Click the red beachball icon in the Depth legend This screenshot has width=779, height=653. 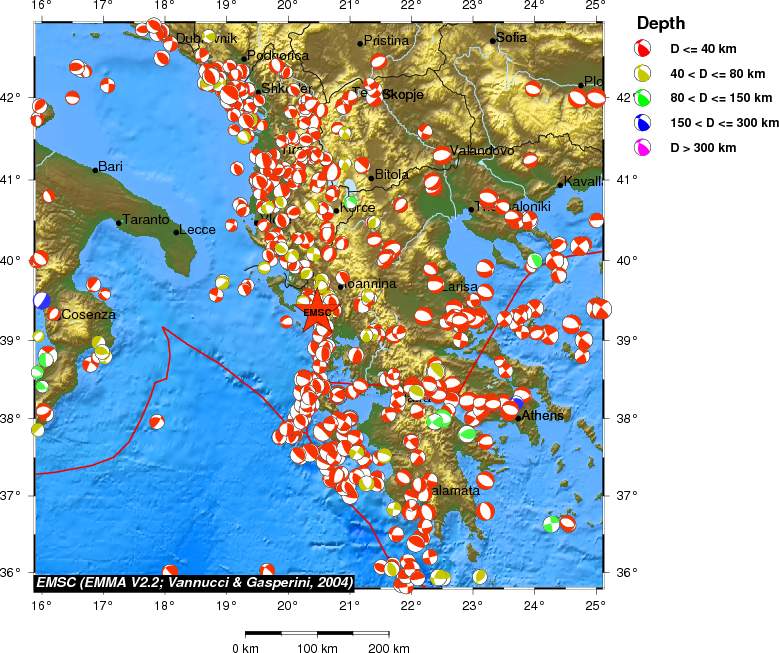(645, 47)
